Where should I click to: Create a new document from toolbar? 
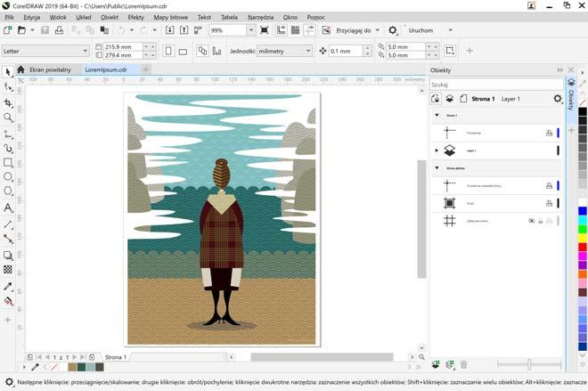[7, 30]
